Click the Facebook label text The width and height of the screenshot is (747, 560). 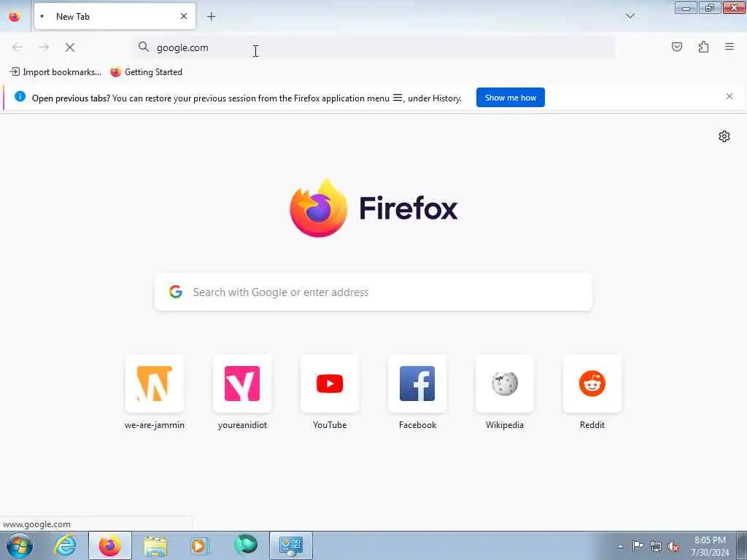417,425
